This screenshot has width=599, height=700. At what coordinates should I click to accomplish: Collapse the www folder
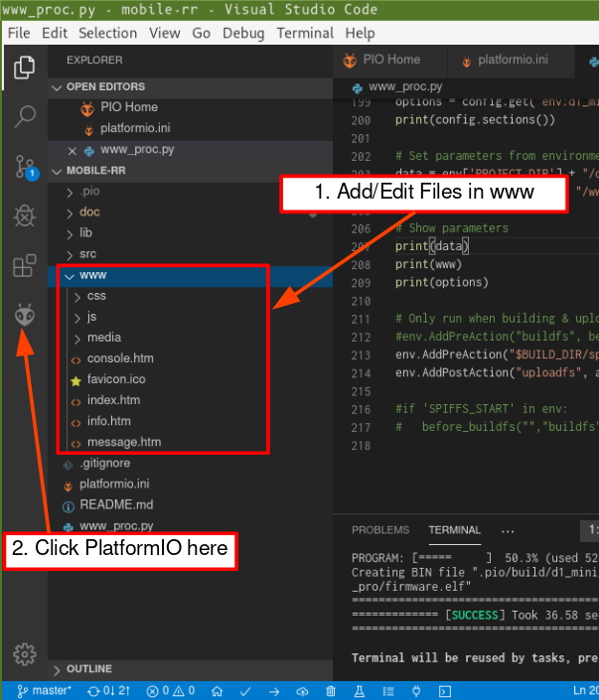[x=190, y=275]
